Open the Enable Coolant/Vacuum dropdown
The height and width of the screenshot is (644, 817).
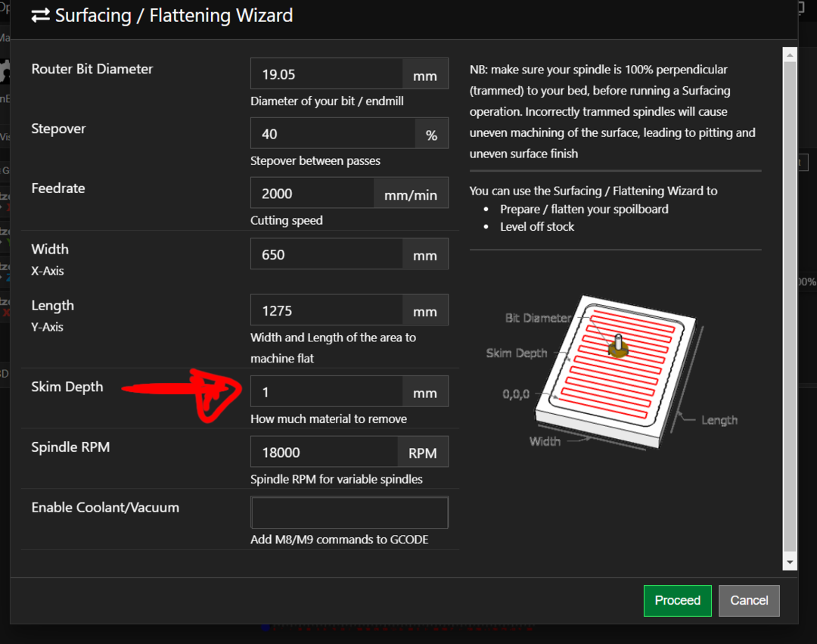349,512
